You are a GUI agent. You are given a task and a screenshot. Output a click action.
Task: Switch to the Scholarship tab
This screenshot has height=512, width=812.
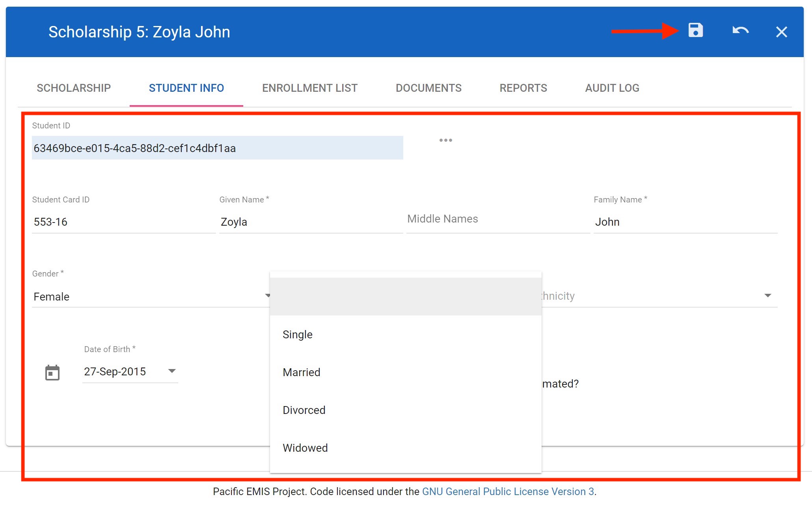tap(74, 88)
